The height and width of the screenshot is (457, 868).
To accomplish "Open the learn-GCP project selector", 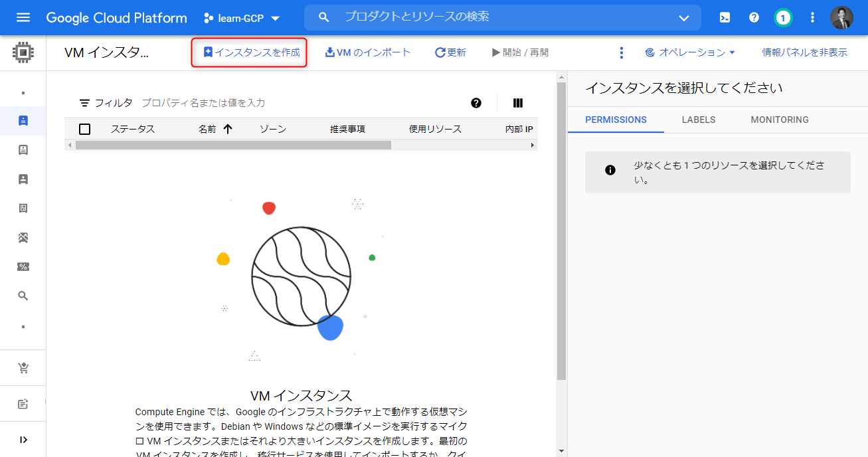I will coord(242,18).
